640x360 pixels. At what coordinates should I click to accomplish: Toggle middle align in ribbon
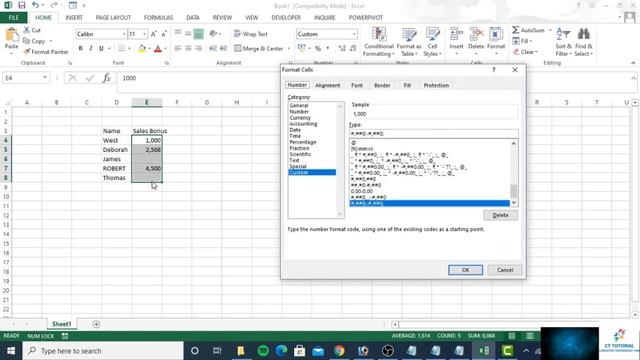[x=188, y=34]
